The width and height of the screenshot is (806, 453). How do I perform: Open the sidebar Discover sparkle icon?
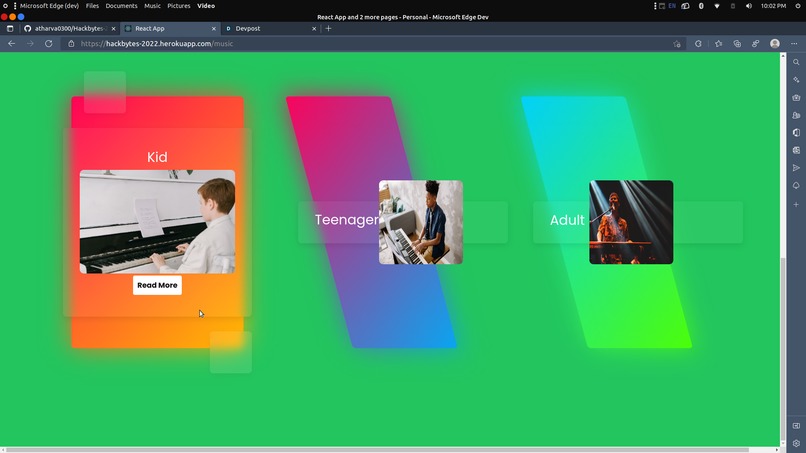click(x=796, y=80)
